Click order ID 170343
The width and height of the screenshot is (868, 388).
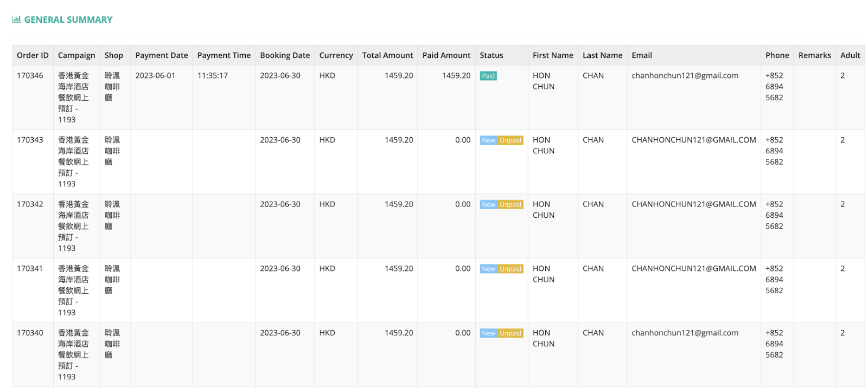30,140
